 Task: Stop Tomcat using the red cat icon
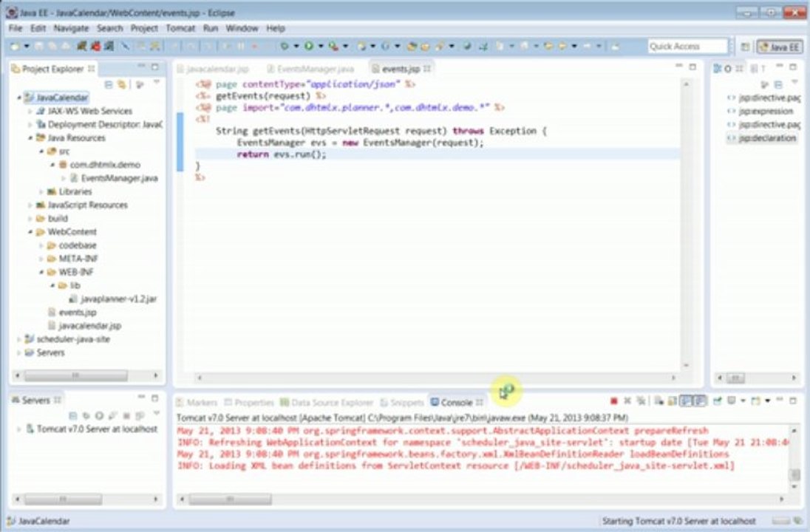click(96, 47)
